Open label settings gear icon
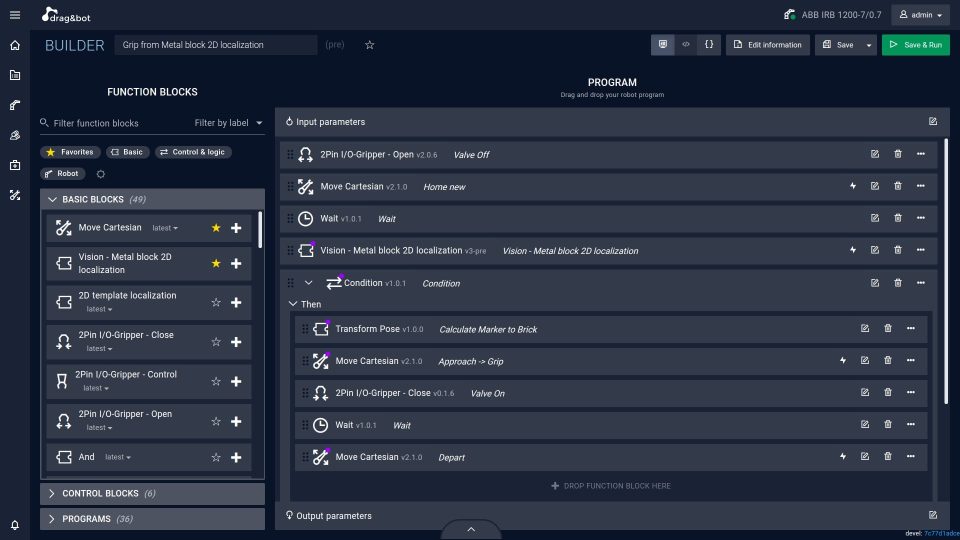 point(100,174)
